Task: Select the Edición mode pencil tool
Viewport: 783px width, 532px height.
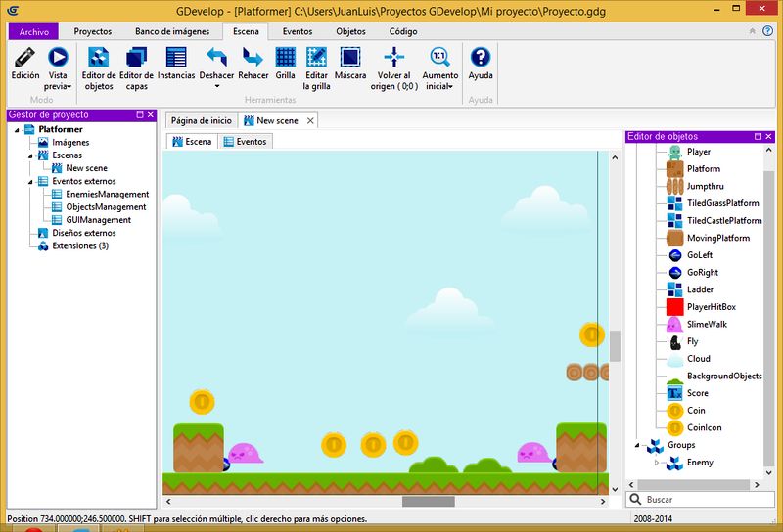Action: click(x=25, y=64)
